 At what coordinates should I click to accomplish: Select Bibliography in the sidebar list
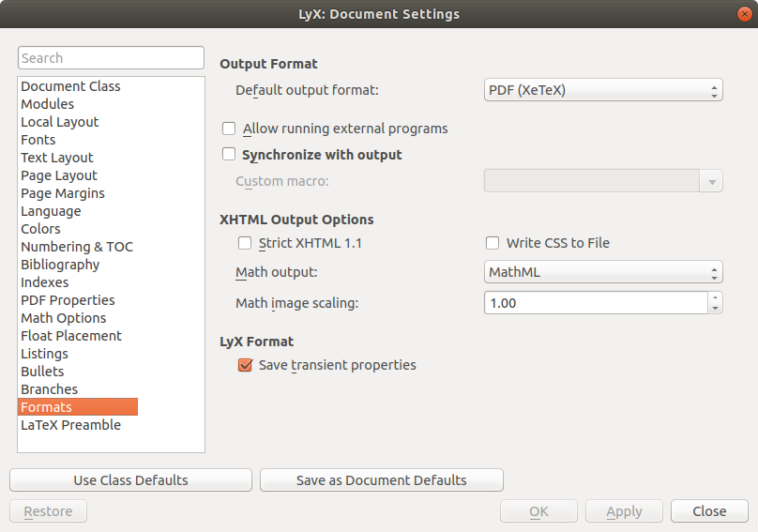tap(60, 265)
